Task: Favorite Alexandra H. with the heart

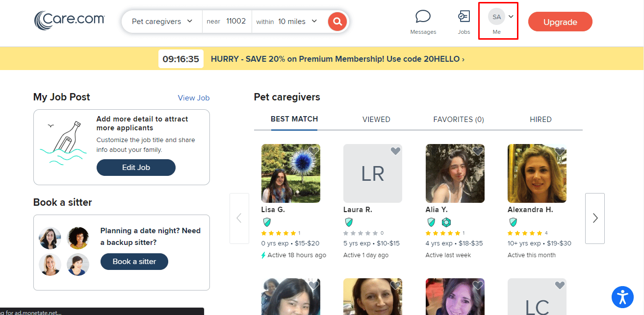Action: pos(560,151)
